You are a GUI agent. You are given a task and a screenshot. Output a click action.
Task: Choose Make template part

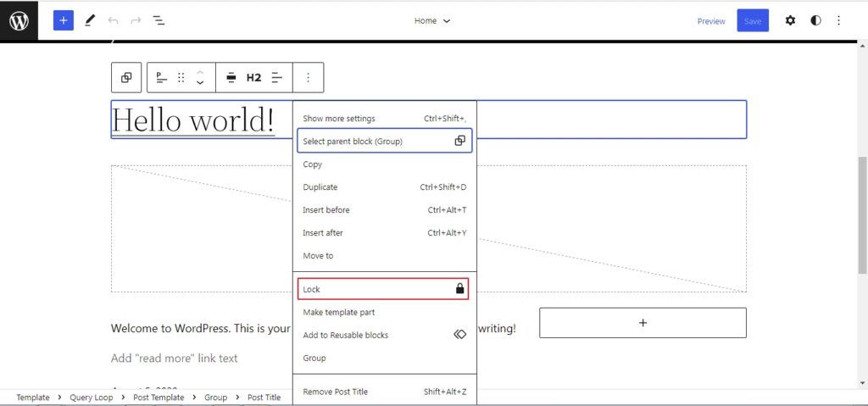click(x=385, y=313)
